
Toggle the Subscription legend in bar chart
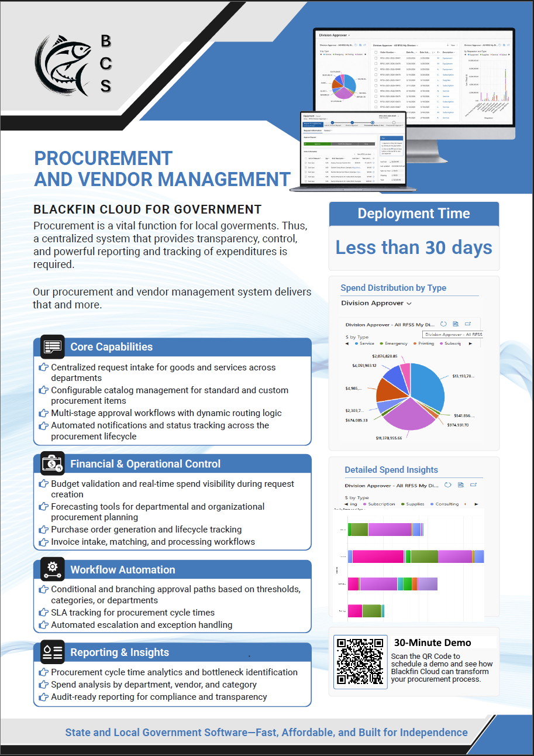coord(379,504)
